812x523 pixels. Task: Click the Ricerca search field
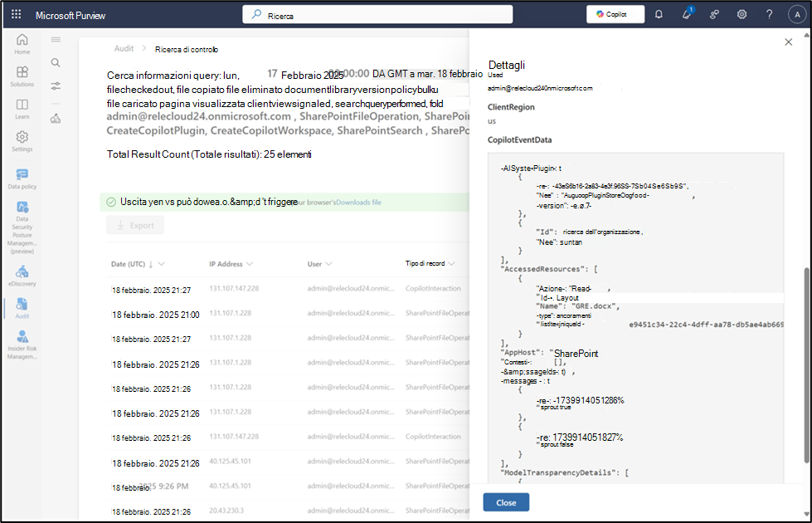click(377, 14)
